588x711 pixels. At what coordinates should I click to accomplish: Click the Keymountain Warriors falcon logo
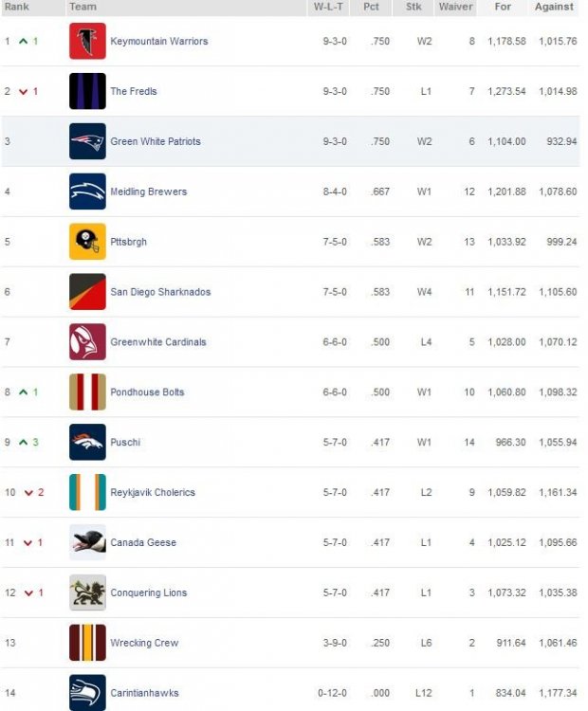click(87, 42)
